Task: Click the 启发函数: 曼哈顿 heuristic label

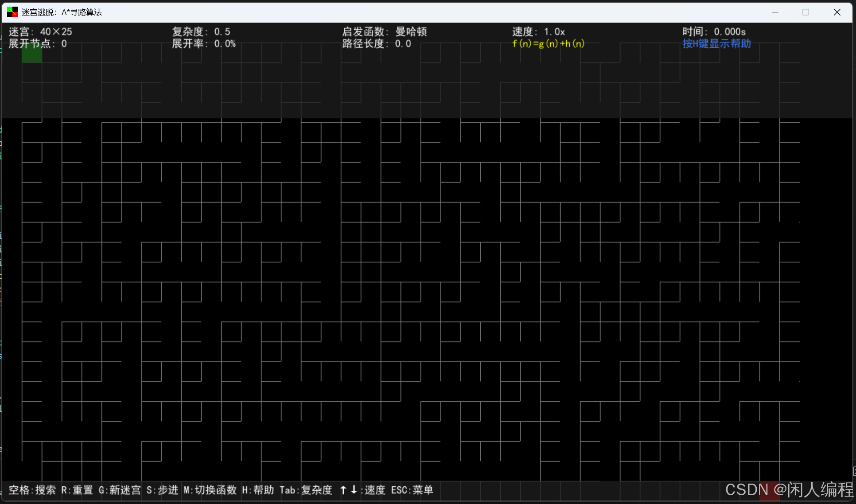Action: click(x=384, y=32)
